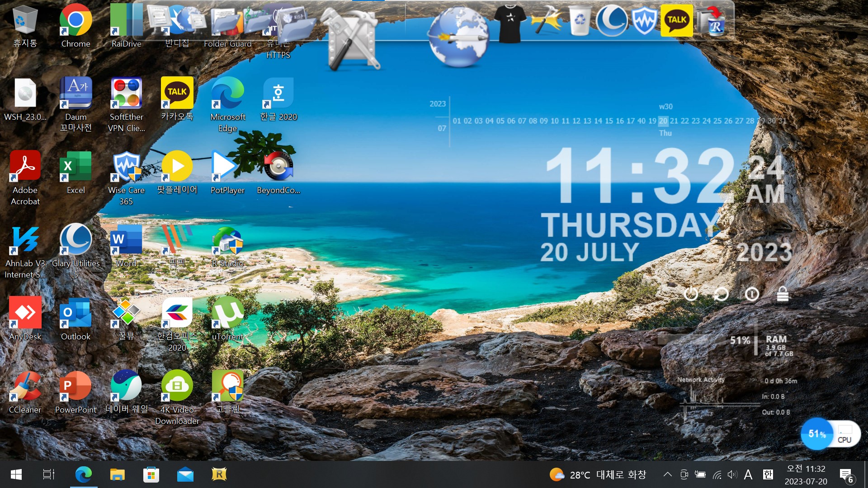The image size is (868, 488).
Task: Open 한글 2020 desktop icon
Action: [x=278, y=93]
